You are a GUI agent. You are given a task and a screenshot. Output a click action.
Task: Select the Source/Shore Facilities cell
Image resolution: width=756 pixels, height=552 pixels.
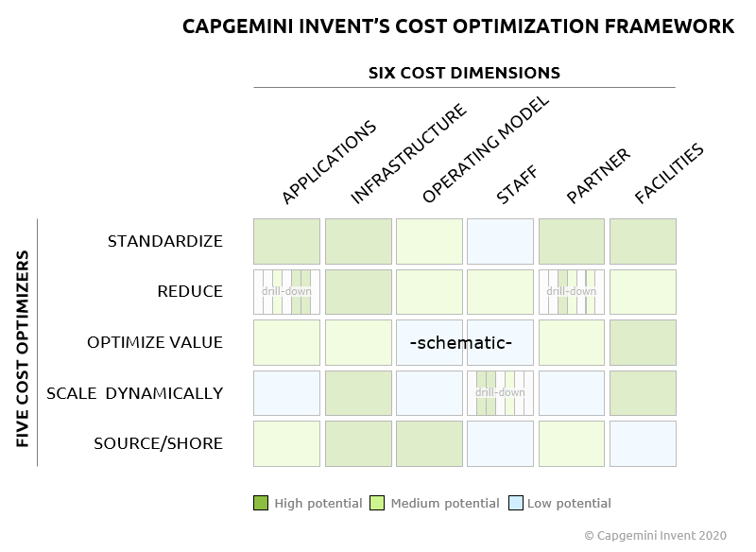coord(643,443)
